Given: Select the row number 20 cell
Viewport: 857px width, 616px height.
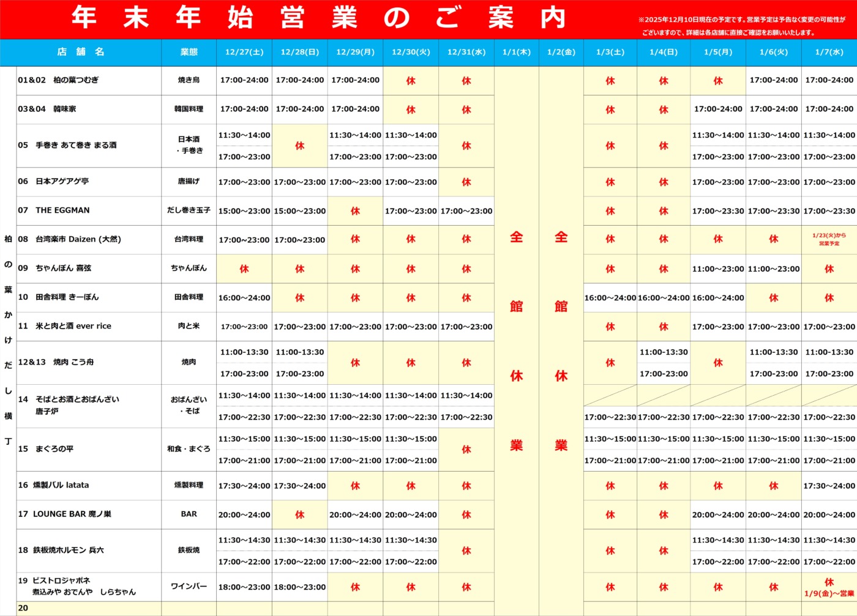Looking at the screenshot, I should [x=23, y=608].
